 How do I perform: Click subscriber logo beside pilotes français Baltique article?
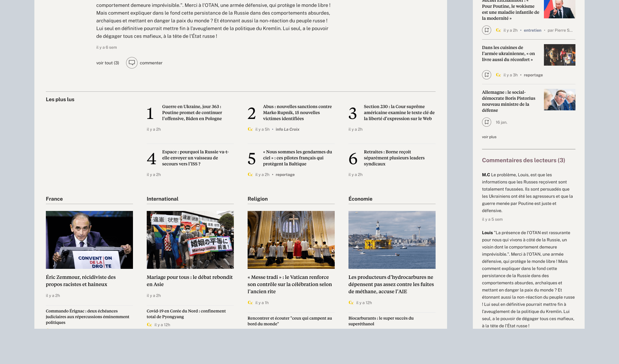[x=250, y=175]
